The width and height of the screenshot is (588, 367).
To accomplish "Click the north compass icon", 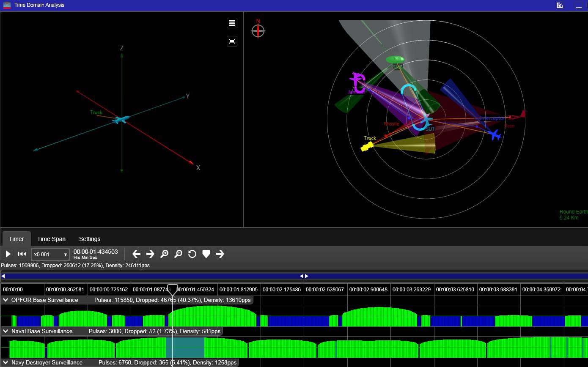I will (258, 30).
